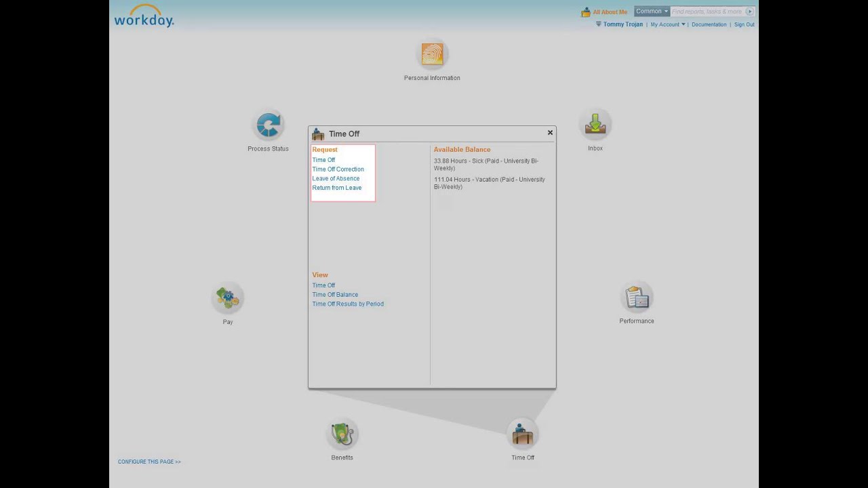
Task: Open the Benefits icon
Action: coord(342,434)
